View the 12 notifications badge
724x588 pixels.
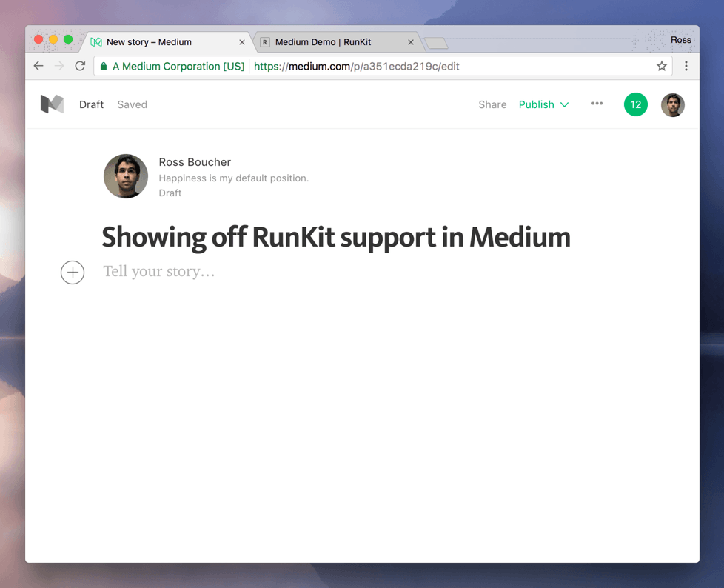tap(636, 104)
